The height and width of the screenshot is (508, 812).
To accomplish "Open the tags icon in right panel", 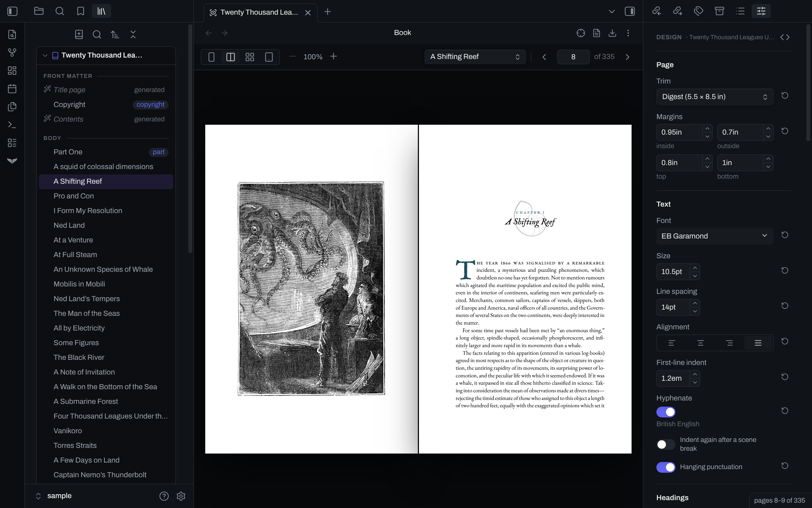I will pos(699,11).
